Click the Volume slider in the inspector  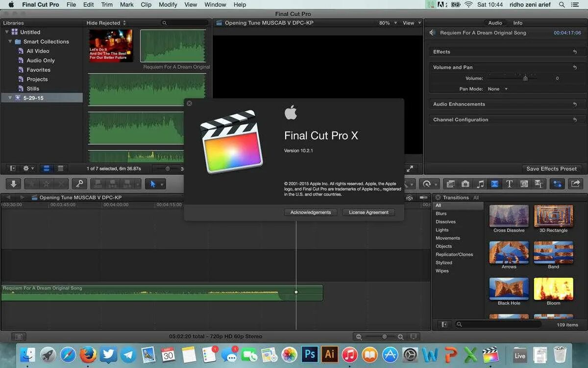[x=525, y=78]
